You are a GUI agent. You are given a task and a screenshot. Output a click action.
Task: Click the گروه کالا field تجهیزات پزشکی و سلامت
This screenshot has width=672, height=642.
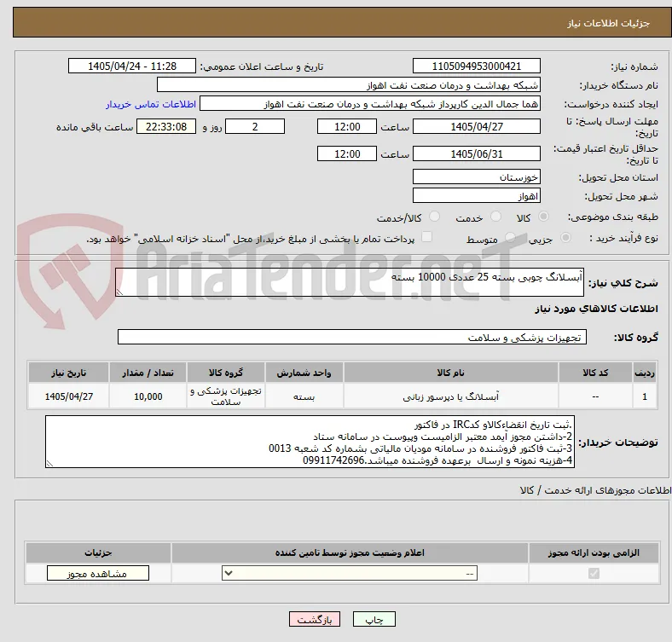pos(352,337)
